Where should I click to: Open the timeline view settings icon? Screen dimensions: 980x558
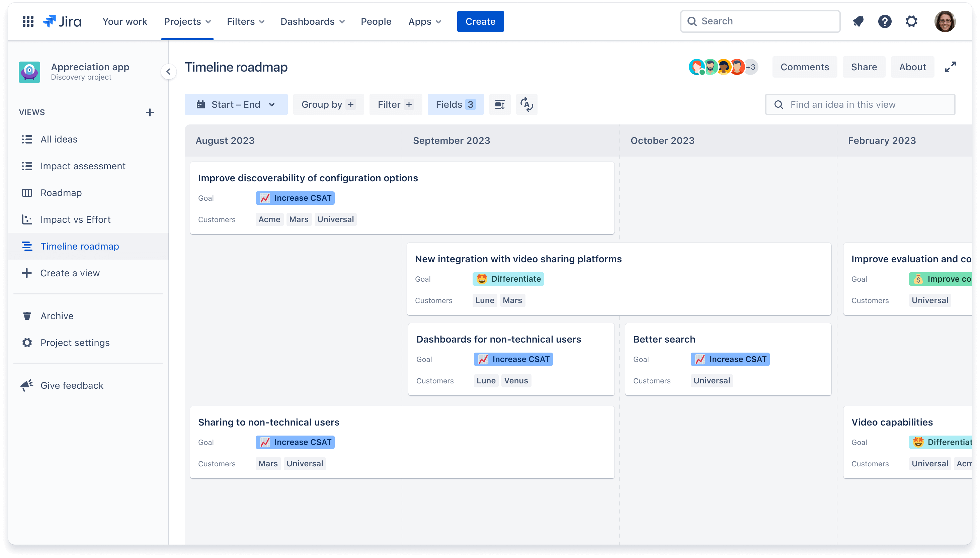click(x=499, y=104)
